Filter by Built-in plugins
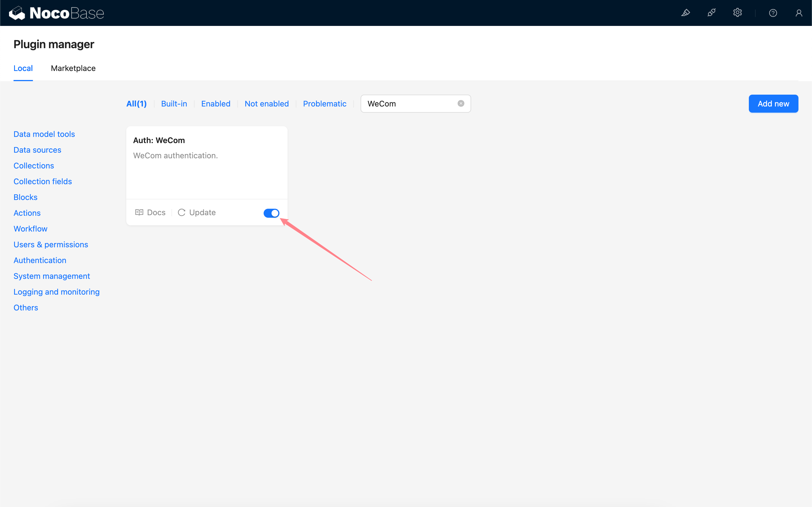This screenshot has width=812, height=507. point(174,104)
